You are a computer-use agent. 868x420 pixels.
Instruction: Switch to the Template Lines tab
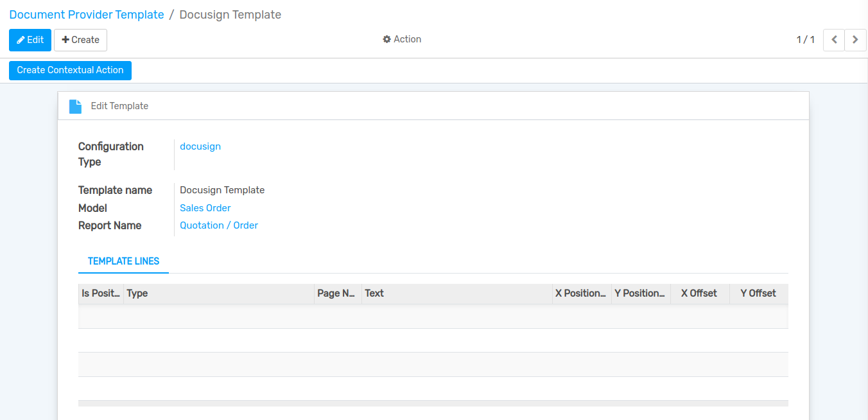[x=123, y=261]
